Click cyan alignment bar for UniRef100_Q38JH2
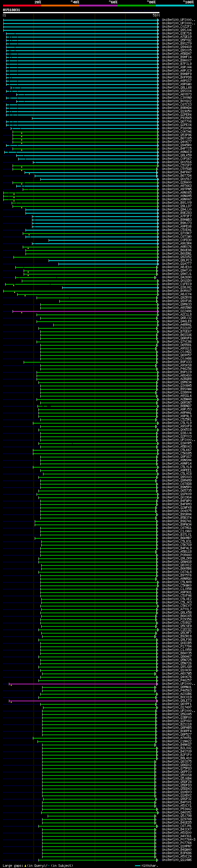The height and width of the screenshot is (868, 197). (110, 287)
